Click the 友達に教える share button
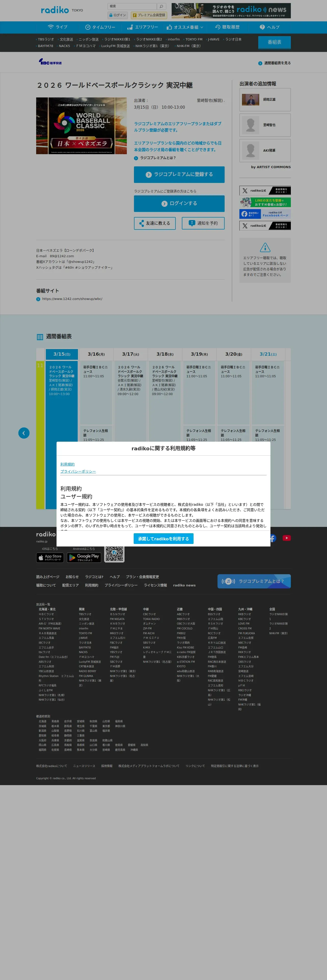This screenshot has height=980, width=327. (155, 223)
